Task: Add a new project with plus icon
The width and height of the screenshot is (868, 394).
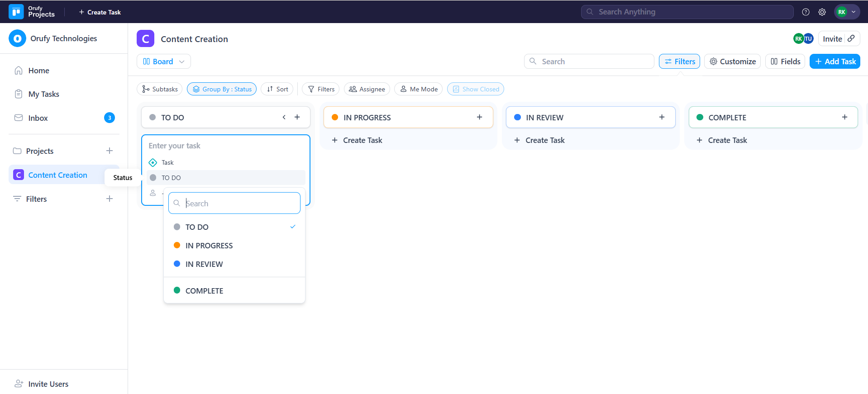Action: click(x=110, y=151)
